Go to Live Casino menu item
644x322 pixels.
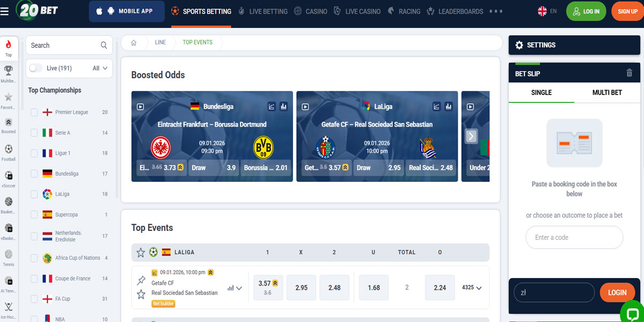tap(357, 11)
